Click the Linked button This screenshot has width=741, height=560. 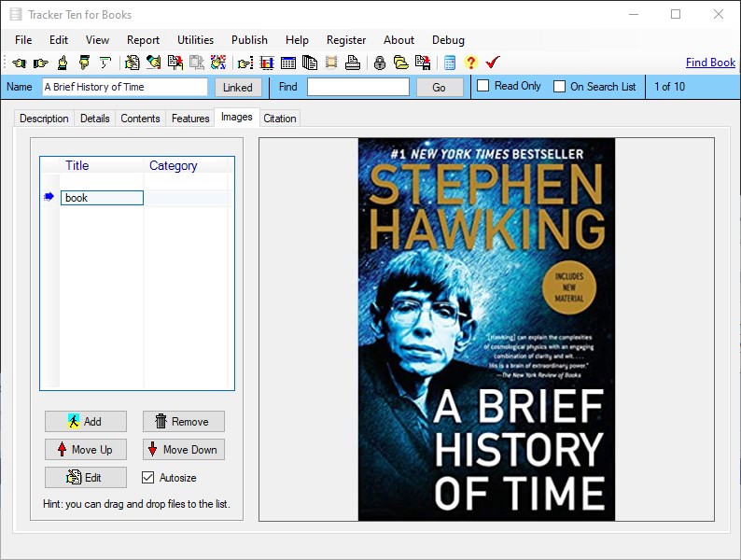click(238, 88)
